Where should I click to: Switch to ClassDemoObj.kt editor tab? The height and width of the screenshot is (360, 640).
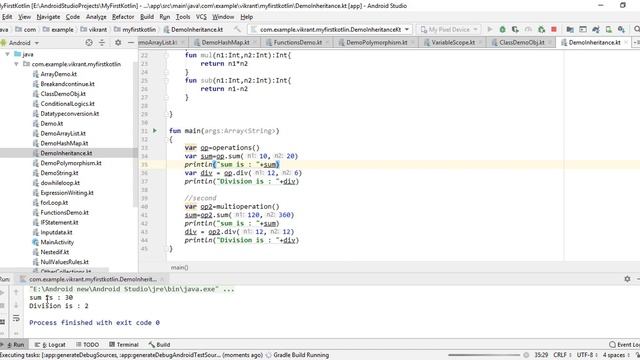[522, 42]
